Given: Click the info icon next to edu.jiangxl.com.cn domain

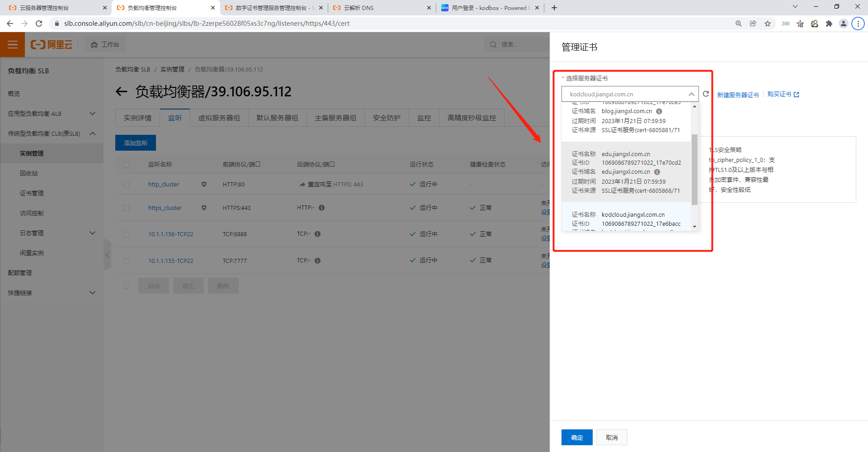Looking at the screenshot, I should [657, 172].
